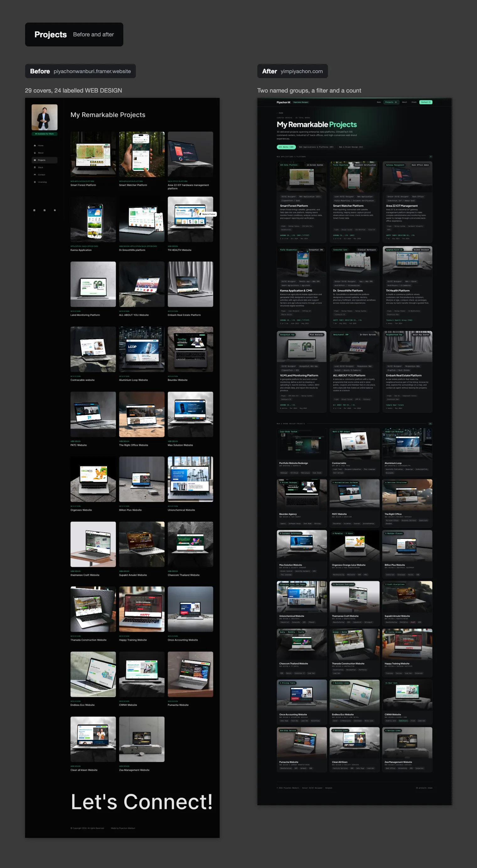Image resolution: width=477 pixels, height=868 pixels.
Task: Click TH HEALTH Website title in Before grid
Action: pyautogui.click(x=179, y=250)
